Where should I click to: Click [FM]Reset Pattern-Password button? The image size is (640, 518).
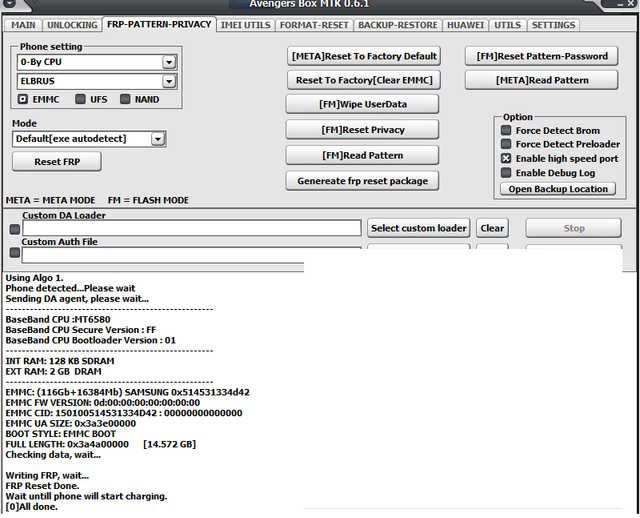pyautogui.click(x=542, y=56)
